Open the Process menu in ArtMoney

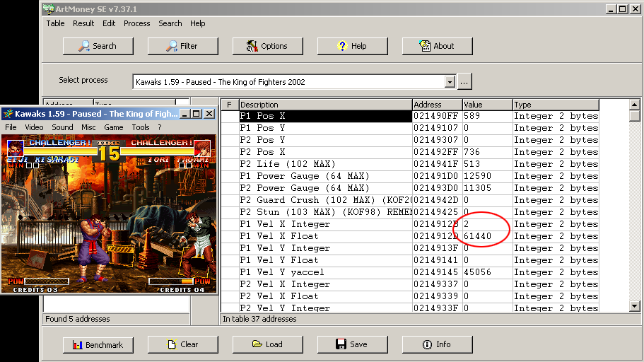136,23
